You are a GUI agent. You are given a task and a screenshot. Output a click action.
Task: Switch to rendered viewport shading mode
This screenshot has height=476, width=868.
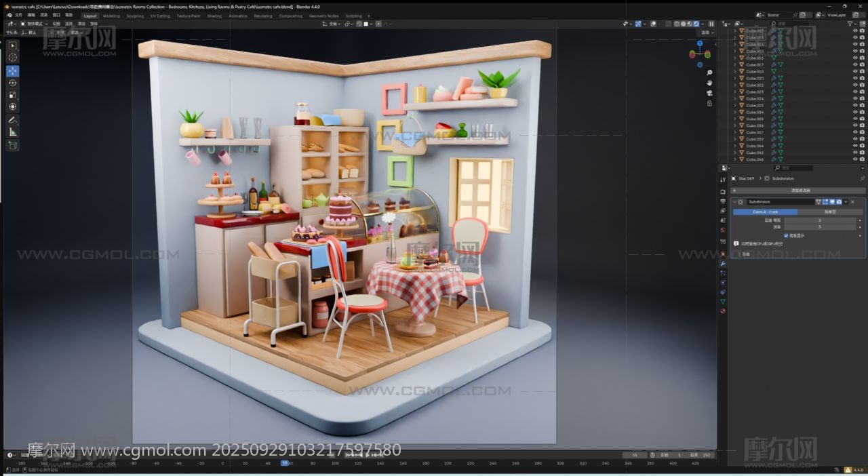[696, 24]
